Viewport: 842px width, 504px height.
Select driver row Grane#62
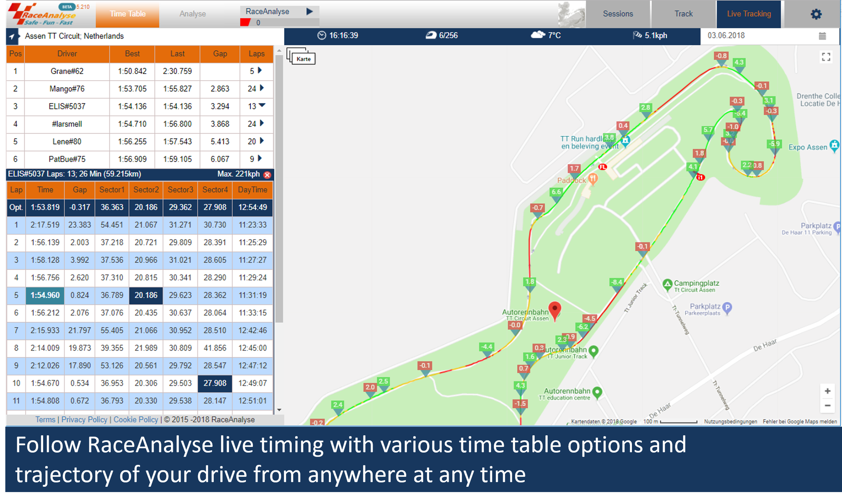point(140,72)
